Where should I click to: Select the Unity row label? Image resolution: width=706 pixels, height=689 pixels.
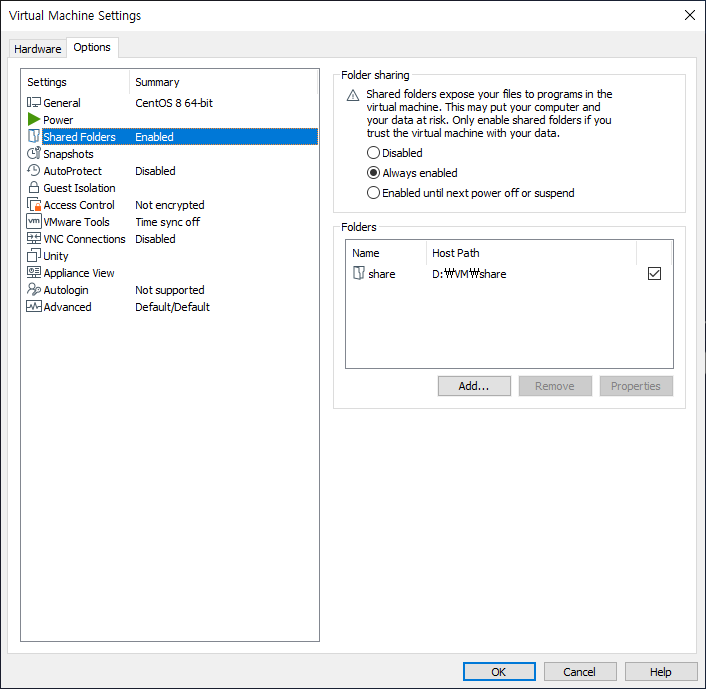pos(56,256)
